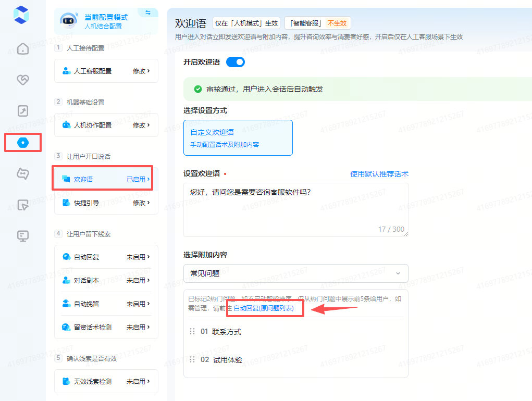The width and height of the screenshot is (532, 401).
Task: Click the 让用户留下线索 section heading
Action: pyautogui.click(x=88, y=234)
